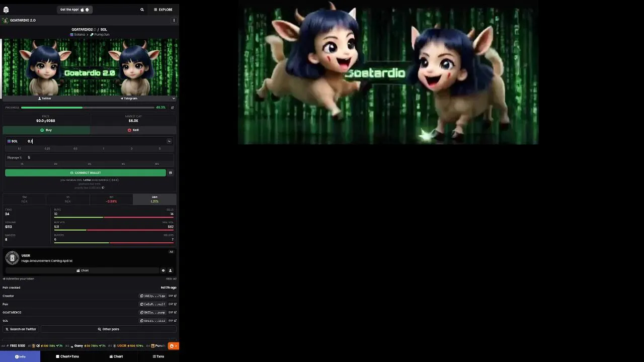Open the EXPLORE menu
The height and width of the screenshot is (362, 644).
click(163, 10)
